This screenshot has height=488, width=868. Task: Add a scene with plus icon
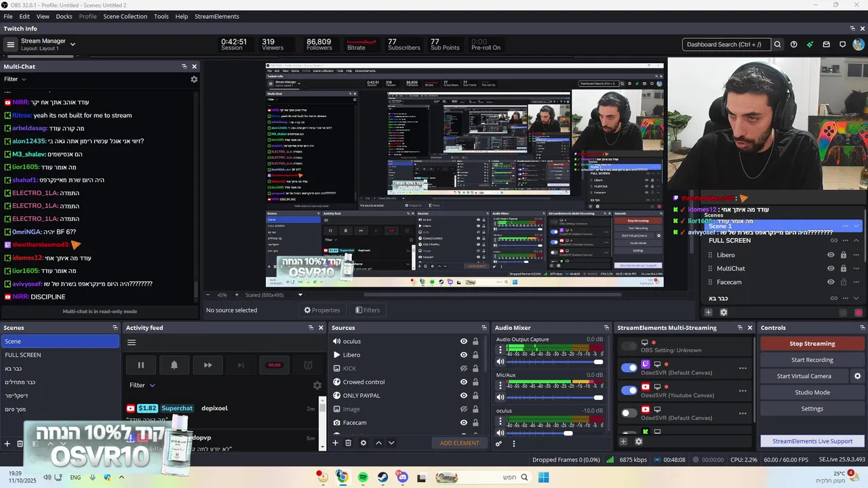point(7,444)
